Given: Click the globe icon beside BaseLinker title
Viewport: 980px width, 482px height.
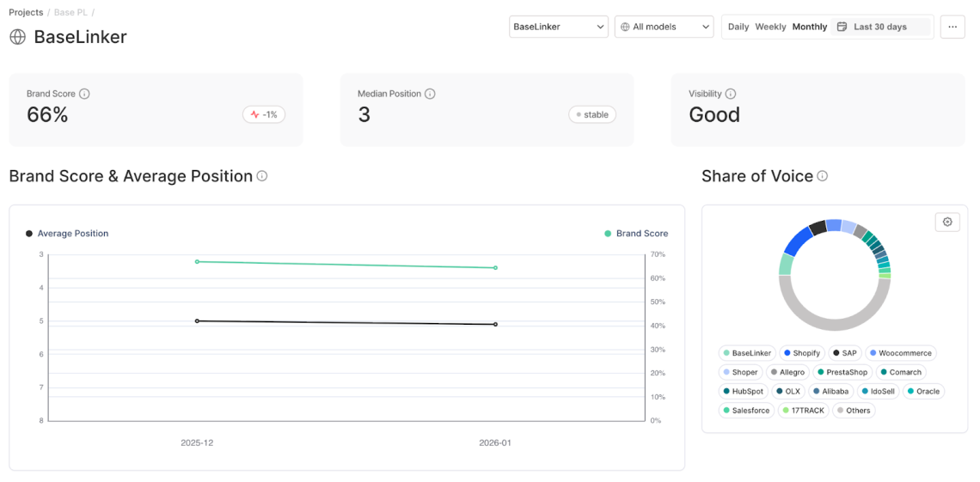Looking at the screenshot, I should [17, 37].
